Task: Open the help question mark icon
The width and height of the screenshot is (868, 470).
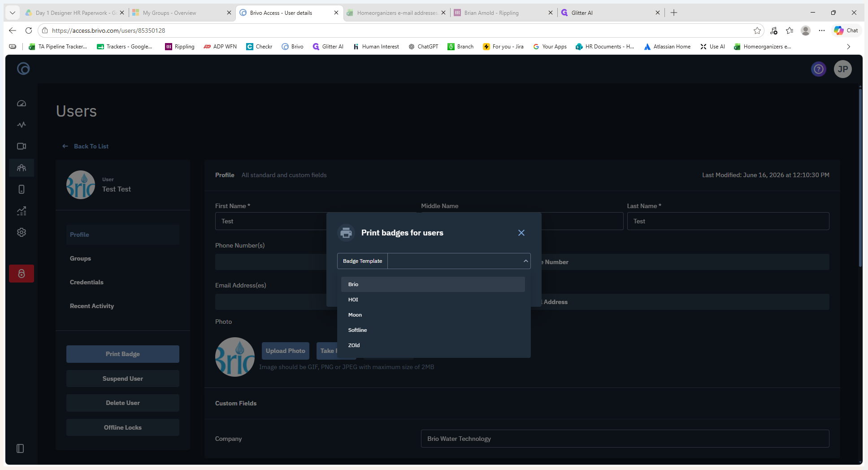Action: (x=819, y=69)
